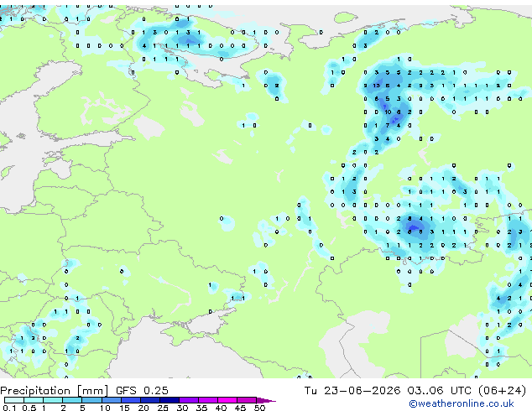This screenshot has height=411, width=532.
Task: Click the 'Tu 23-06-2026' date text
Action: pyautogui.click(x=352, y=391)
